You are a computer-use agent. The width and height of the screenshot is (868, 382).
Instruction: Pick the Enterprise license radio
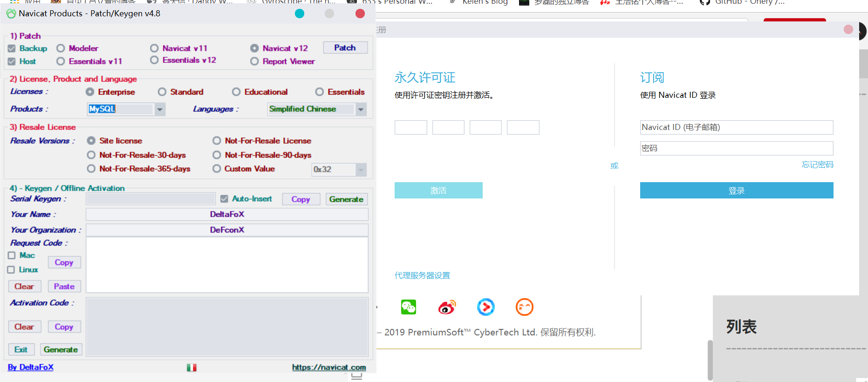click(x=90, y=92)
